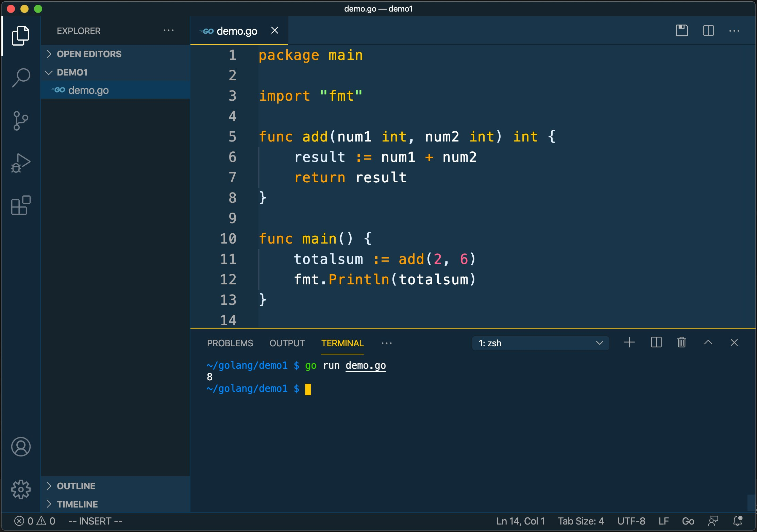
Task: Switch to the Problems tab
Action: click(230, 343)
